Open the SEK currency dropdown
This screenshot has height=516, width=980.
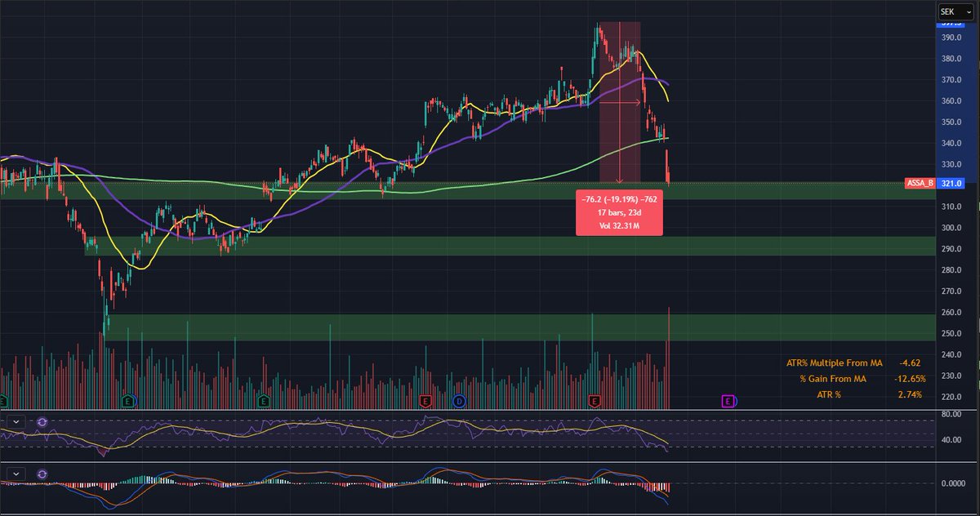point(956,11)
